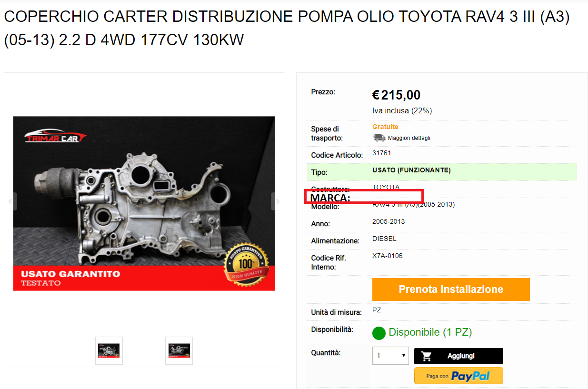Click the next image arrow on gallery
Viewport: 588px width, 389px height.
click(x=277, y=201)
